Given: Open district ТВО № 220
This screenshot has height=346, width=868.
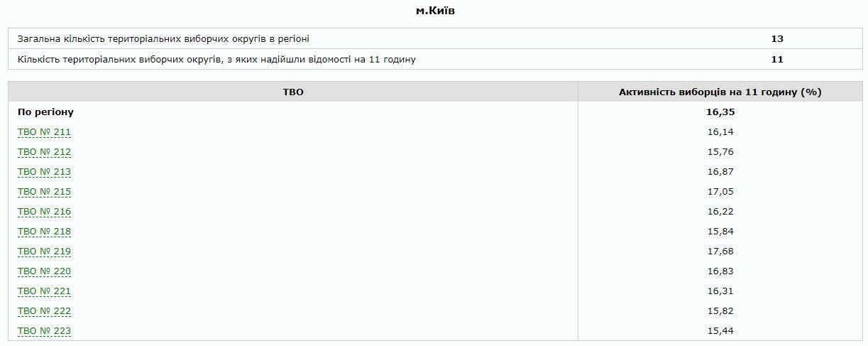Looking at the screenshot, I should point(44,271).
